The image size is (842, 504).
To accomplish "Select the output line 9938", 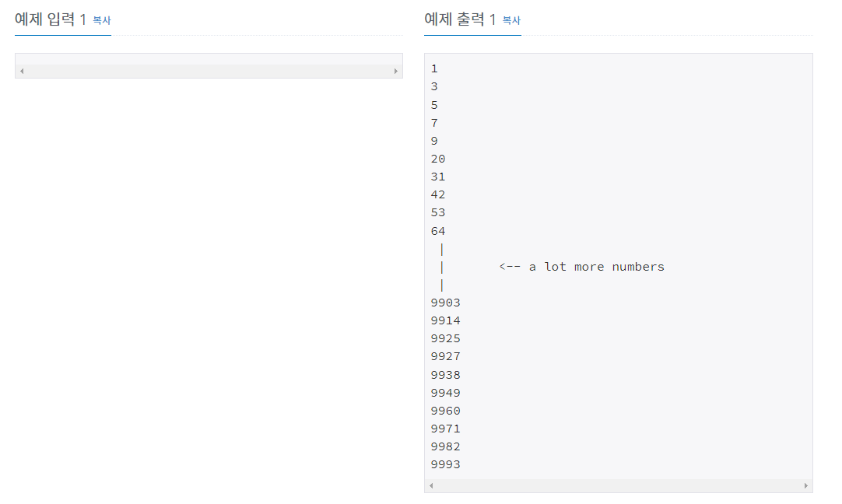I will click(445, 375).
